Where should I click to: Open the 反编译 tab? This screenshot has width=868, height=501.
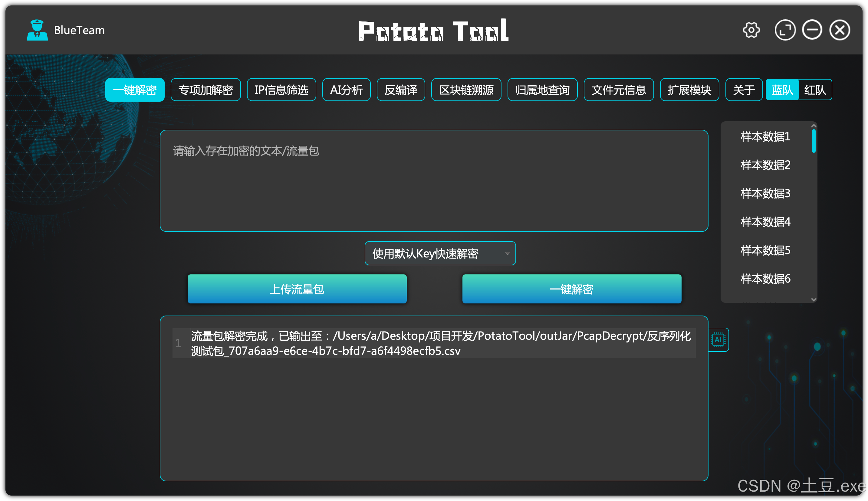click(401, 90)
